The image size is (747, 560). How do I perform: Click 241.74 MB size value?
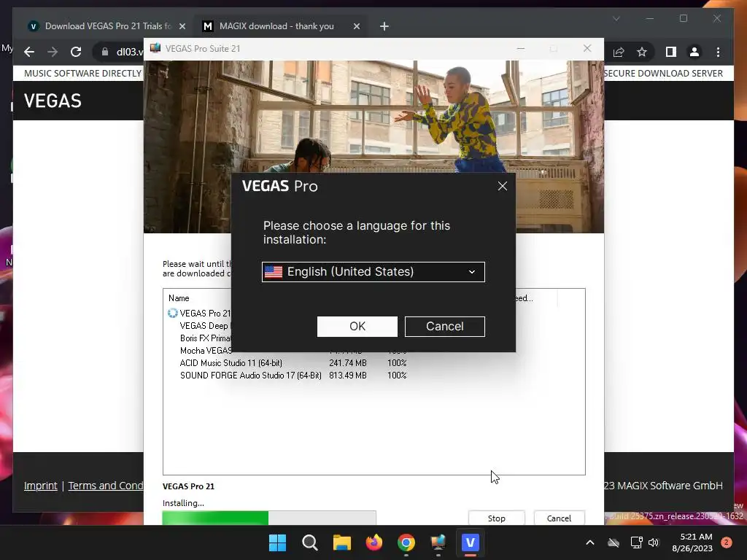[x=348, y=363]
